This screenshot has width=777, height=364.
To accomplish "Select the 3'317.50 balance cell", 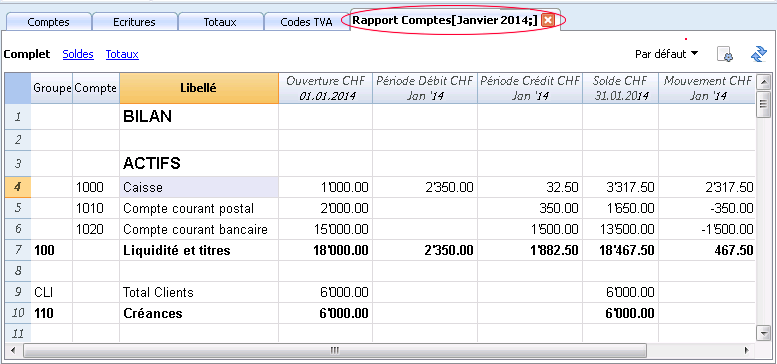I will coord(620,187).
